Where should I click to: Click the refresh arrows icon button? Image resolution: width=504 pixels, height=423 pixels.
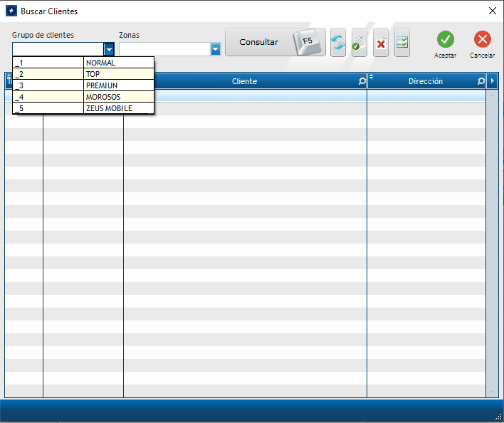[338, 43]
